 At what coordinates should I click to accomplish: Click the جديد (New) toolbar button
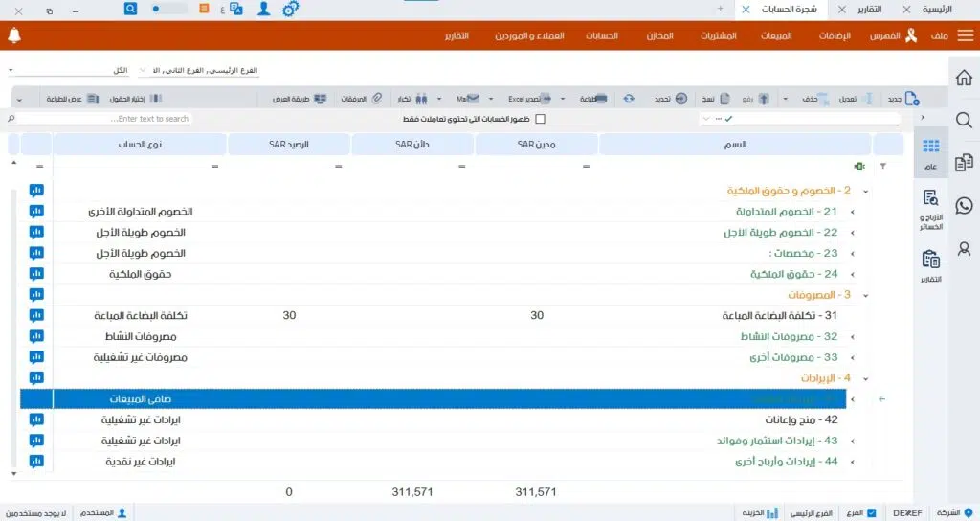pyautogui.click(x=901, y=99)
